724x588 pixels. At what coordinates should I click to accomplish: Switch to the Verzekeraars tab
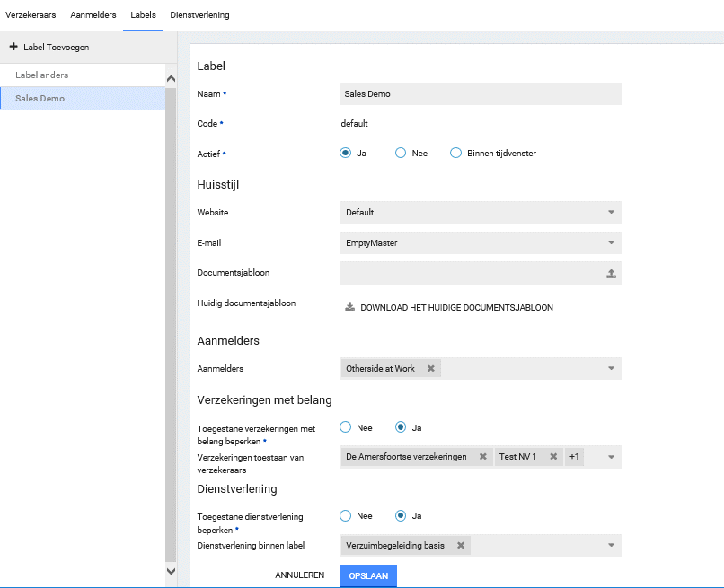tap(32, 15)
